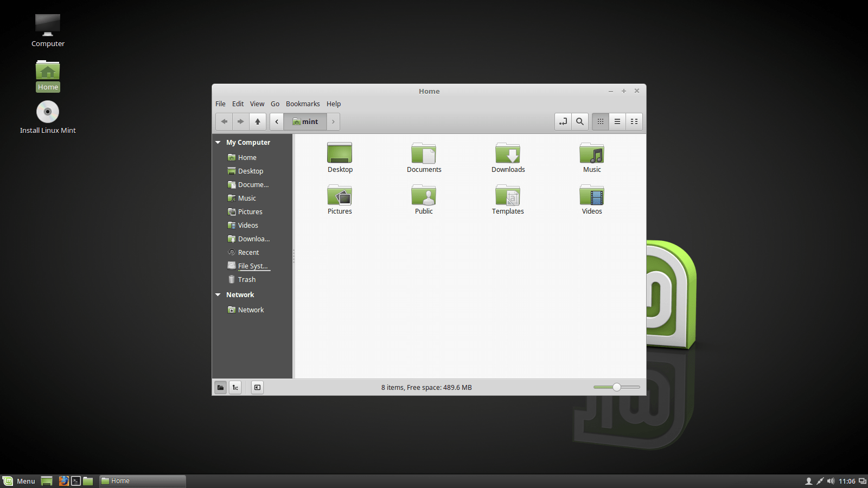Viewport: 868px width, 488px height.
Task: Switch to list view
Action: click(x=617, y=121)
